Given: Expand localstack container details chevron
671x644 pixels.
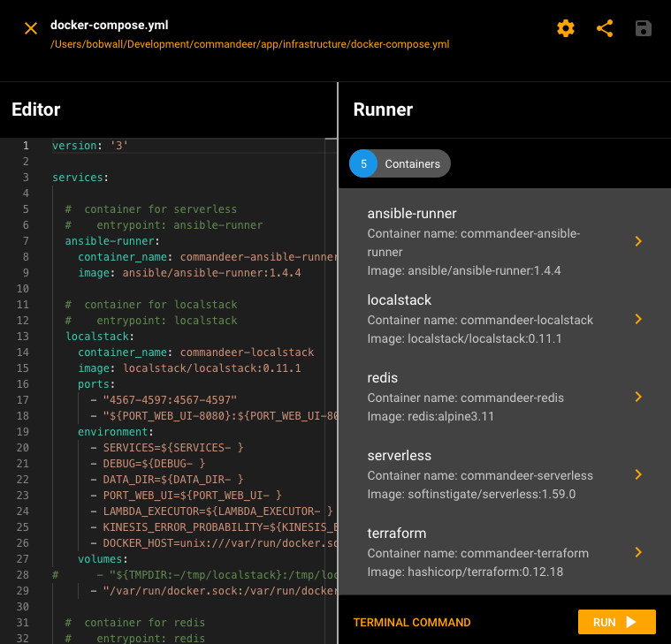Looking at the screenshot, I should [638, 319].
